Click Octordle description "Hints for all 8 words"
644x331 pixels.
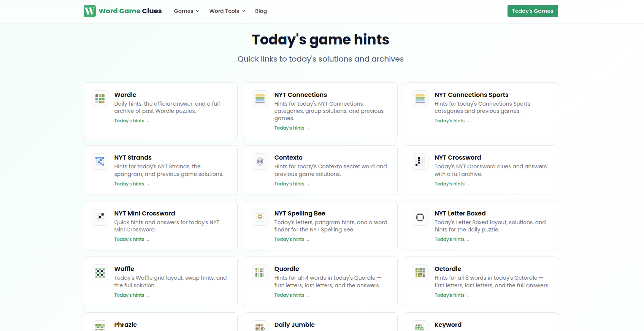click(492, 282)
